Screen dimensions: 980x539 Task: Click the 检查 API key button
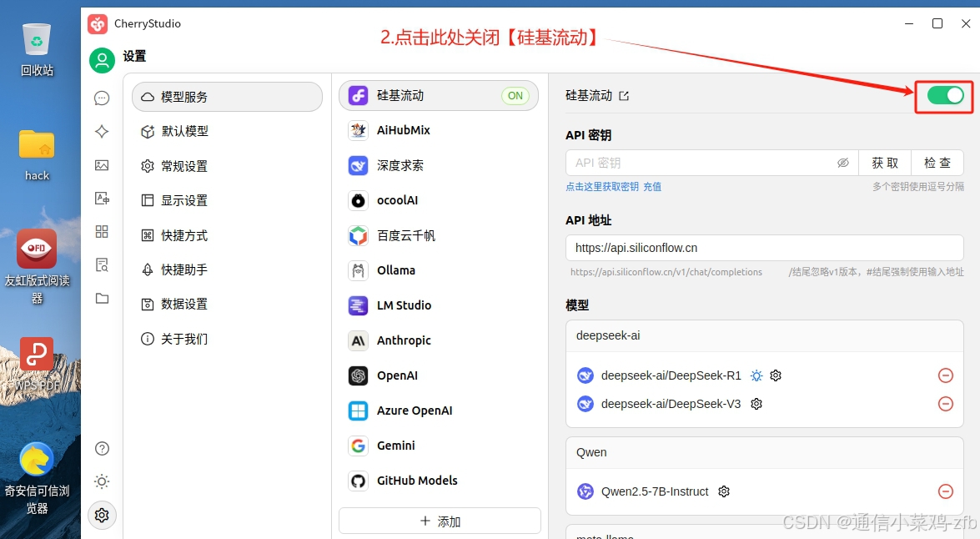tap(937, 163)
